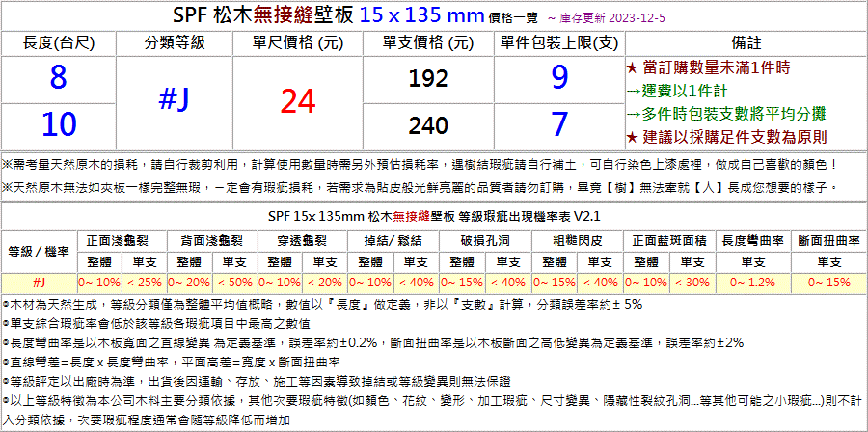Select the '15 x 135 mm' size in title
Image resolution: width=868 pixels, height=432 pixels.
(x=421, y=16)
